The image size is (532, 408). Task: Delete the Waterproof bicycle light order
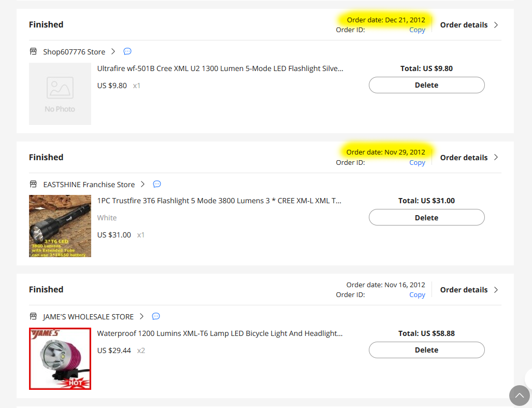coord(426,350)
